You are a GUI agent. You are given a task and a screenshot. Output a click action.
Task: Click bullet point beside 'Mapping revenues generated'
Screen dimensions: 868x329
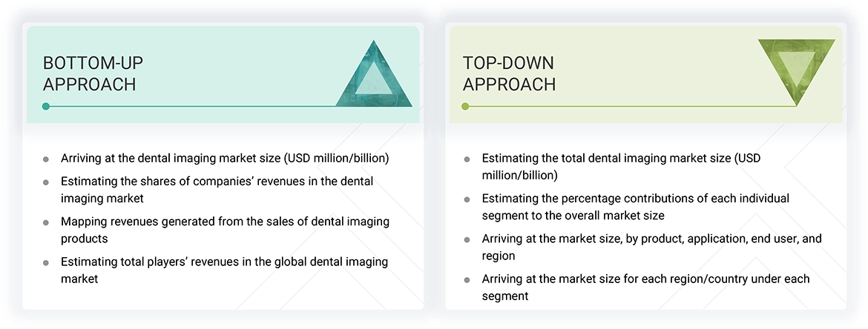point(46,222)
